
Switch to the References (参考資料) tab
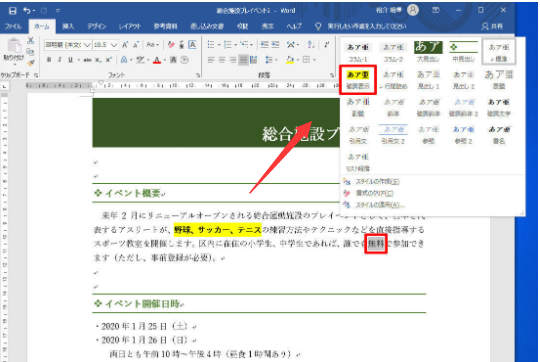[166, 27]
